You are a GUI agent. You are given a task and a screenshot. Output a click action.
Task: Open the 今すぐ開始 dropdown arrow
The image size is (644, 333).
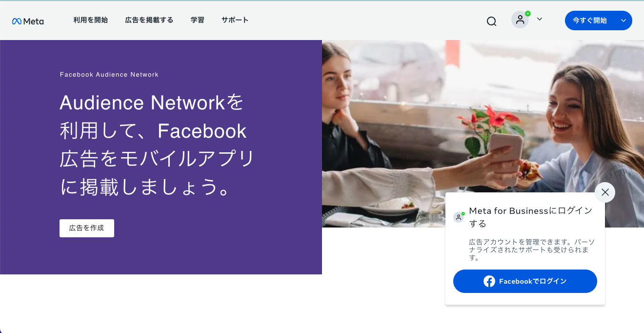tap(623, 21)
